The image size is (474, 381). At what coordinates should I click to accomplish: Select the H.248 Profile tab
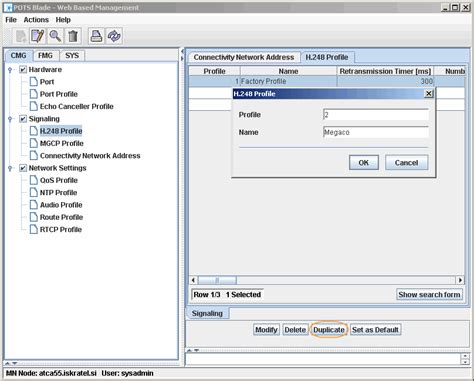[x=327, y=57]
